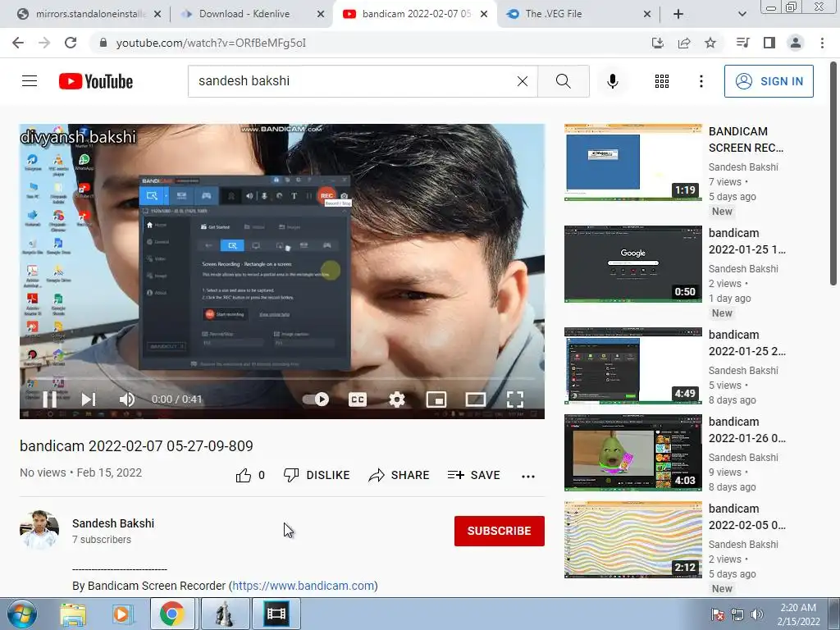
Task: Reload the page with the refresh icon
Action: (71, 43)
